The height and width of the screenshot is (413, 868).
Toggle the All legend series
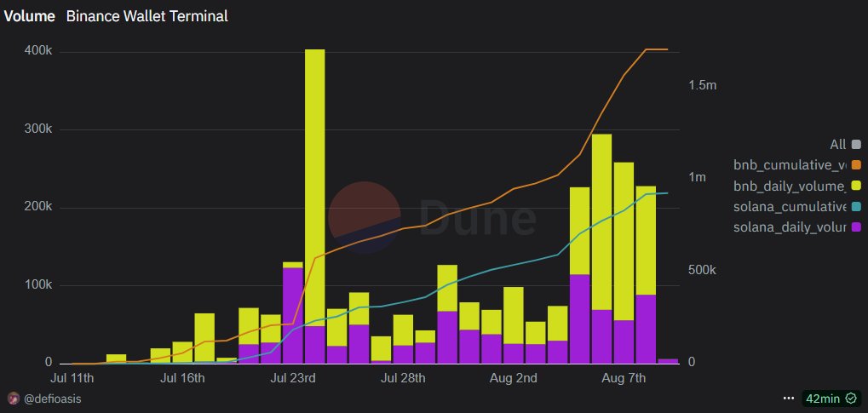point(845,145)
